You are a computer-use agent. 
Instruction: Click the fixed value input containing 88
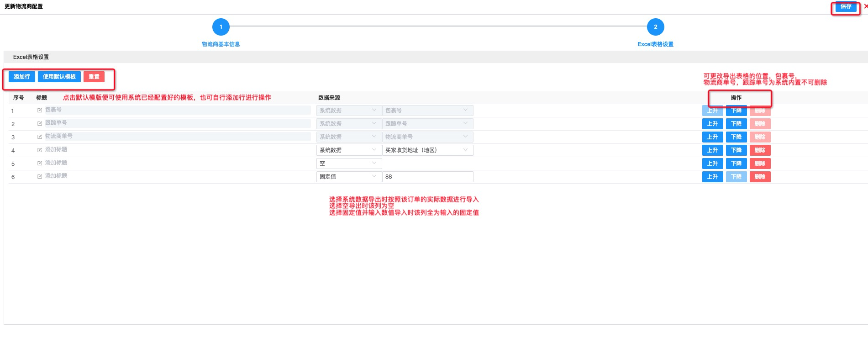coord(427,177)
